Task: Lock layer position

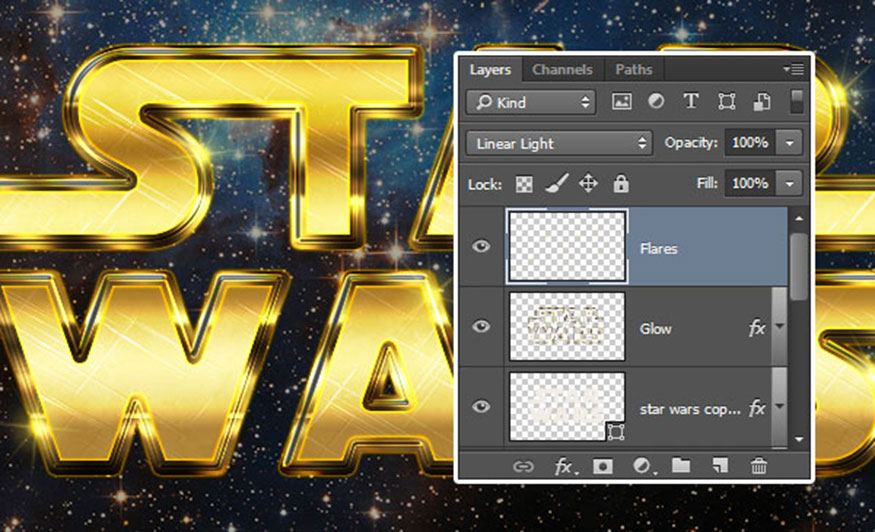Action: tap(588, 183)
